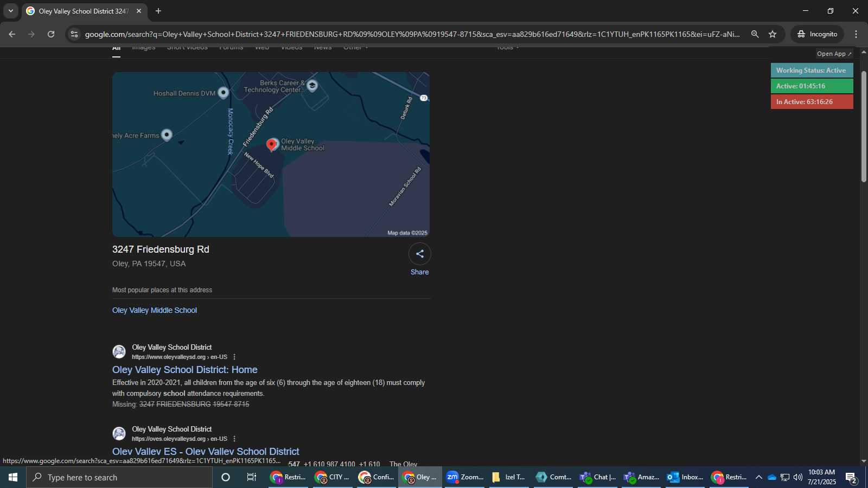The width and height of the screenshot is (868, 488).
Task: Open Oley Valley ES result link
Action: point(206,452)
